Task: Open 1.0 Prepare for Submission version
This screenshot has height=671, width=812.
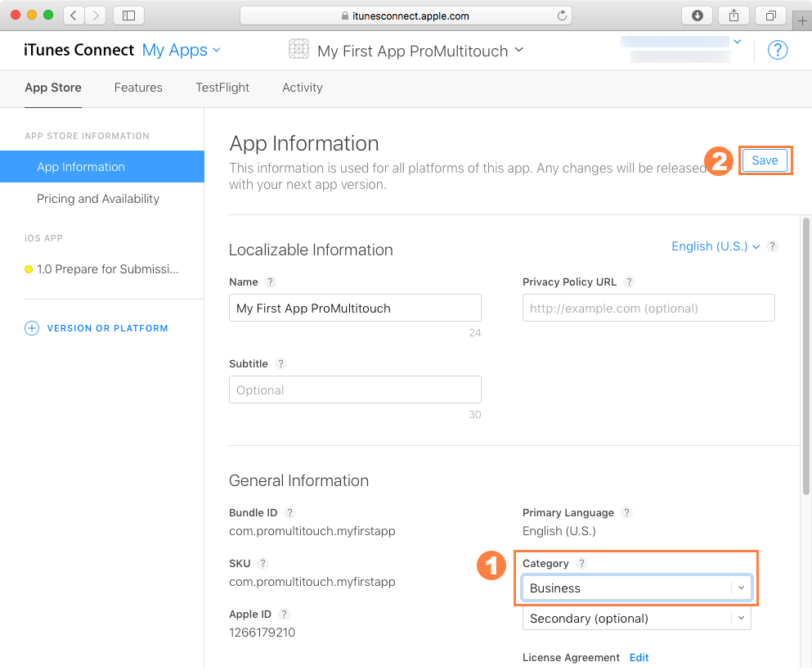Action: (107, 269)
